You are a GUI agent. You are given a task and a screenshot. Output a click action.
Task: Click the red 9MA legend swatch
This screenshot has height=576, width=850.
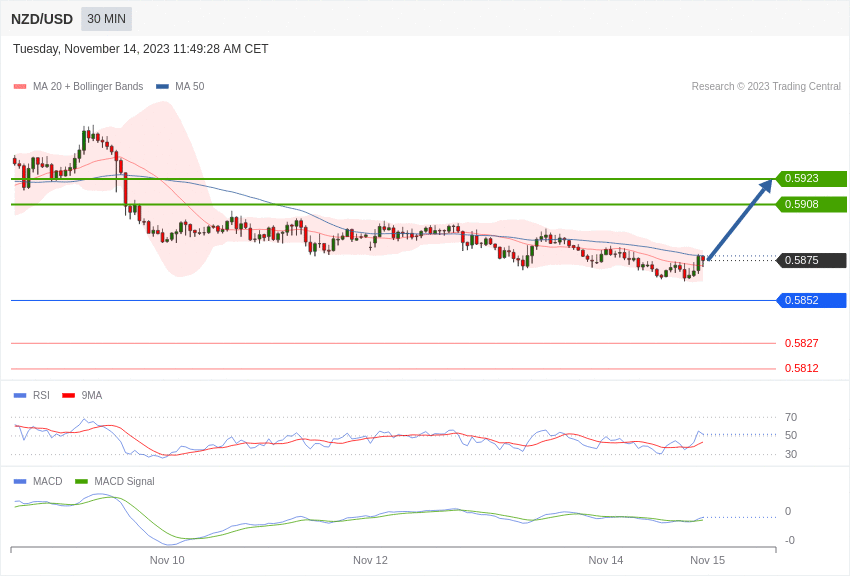(69, 396)
